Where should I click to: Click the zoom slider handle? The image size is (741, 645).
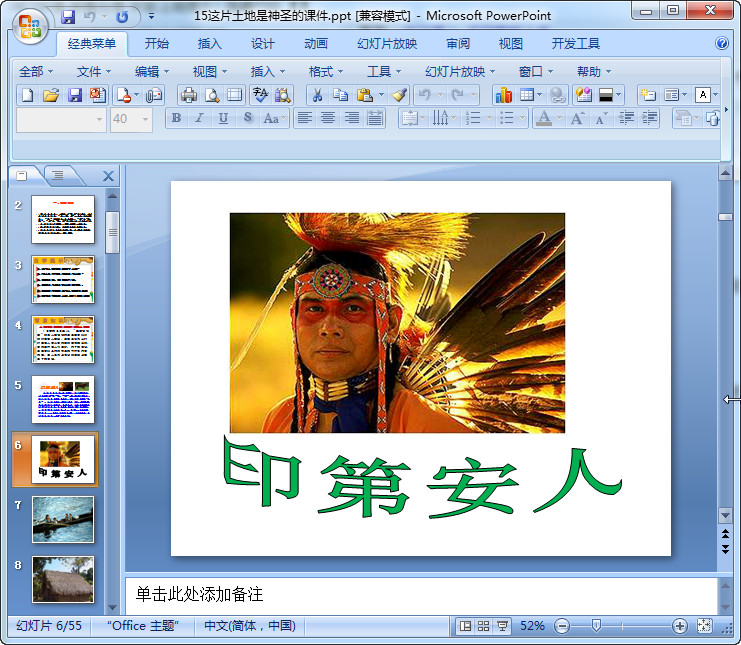[596, 626]
